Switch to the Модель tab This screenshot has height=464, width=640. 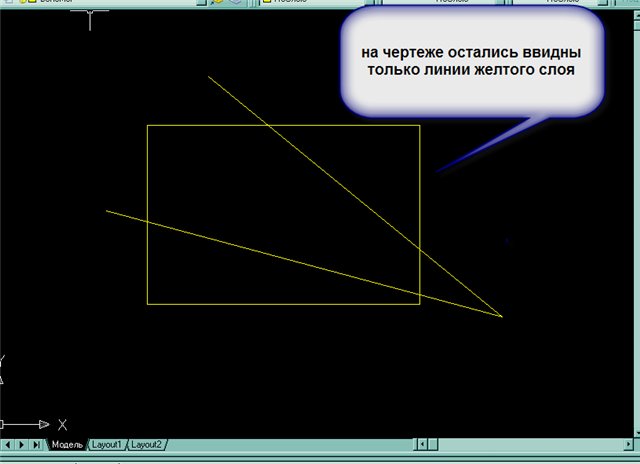67,444
